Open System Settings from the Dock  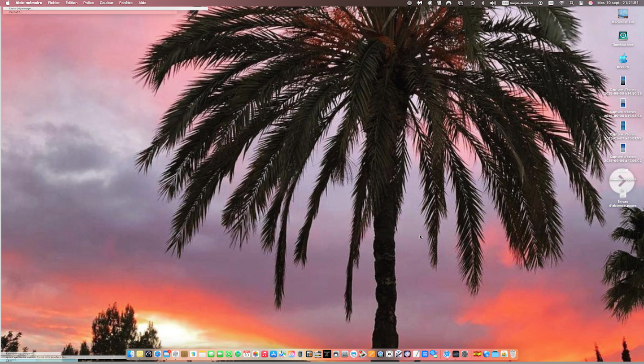[x=465, y=354]
